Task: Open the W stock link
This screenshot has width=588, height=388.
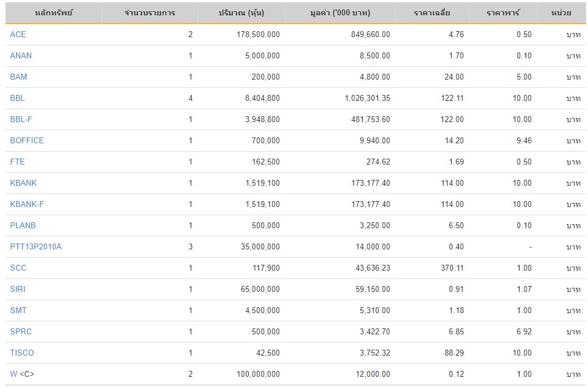Action: tap(14, 374)
